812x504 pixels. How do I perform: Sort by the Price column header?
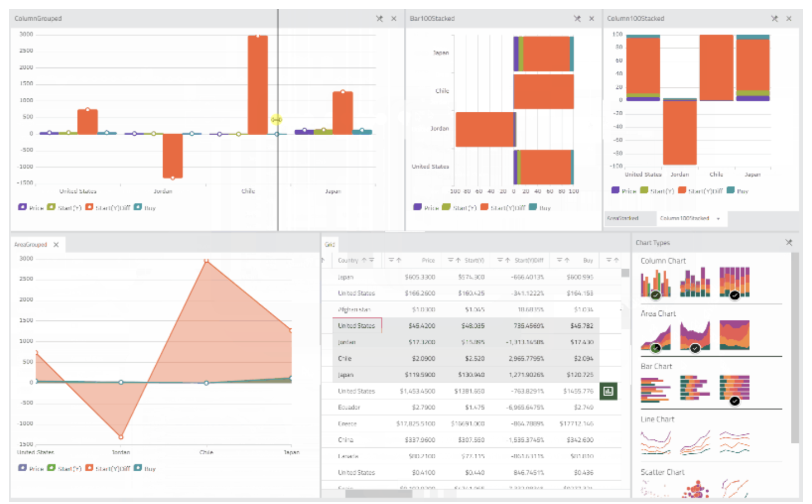(428, 260)
